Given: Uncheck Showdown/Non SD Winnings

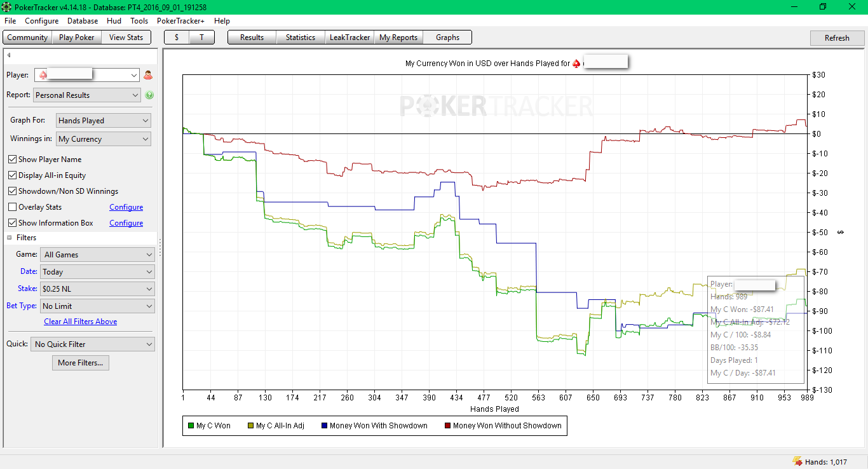Looking at the screenshot, I should (x=13, y=191).
